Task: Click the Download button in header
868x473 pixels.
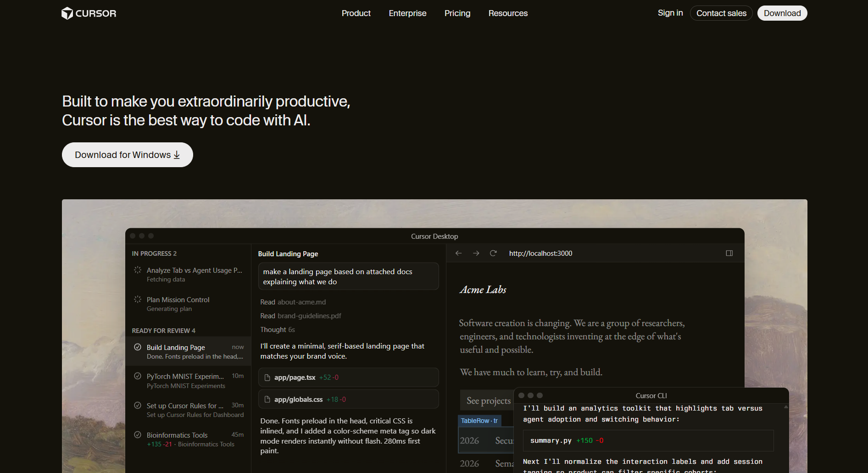Action: tap(782, 13)
